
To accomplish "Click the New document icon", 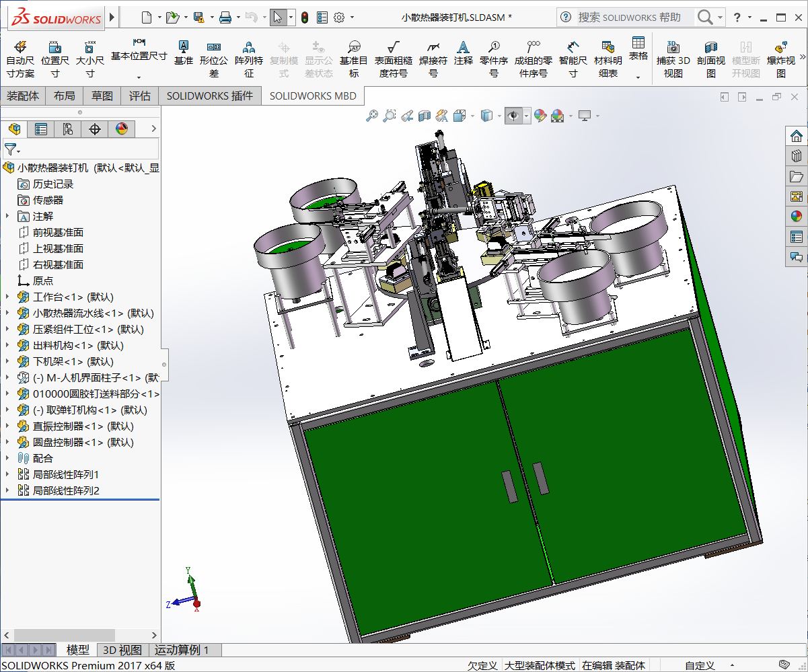I will click(x=147, y=17).
